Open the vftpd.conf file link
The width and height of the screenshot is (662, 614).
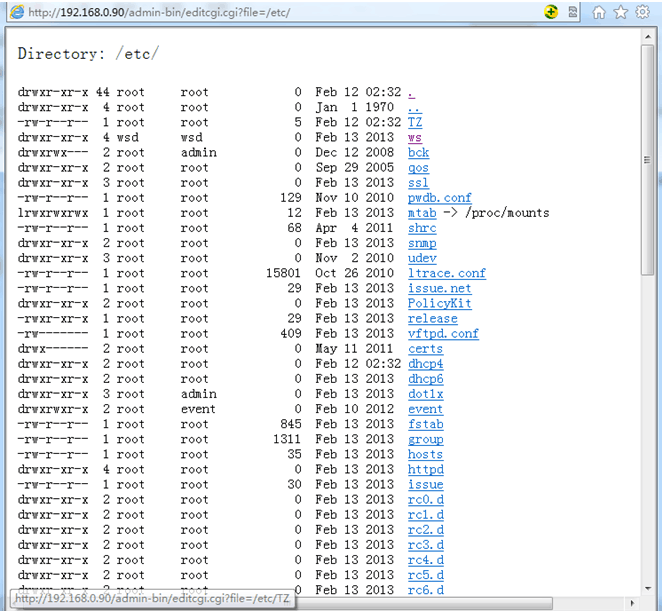pos(443,334)
